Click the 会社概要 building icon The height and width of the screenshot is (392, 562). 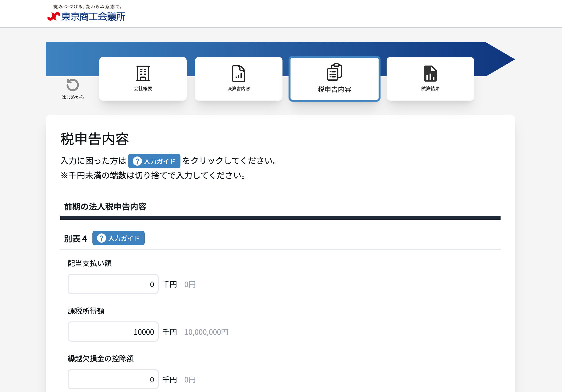[143, 73]
